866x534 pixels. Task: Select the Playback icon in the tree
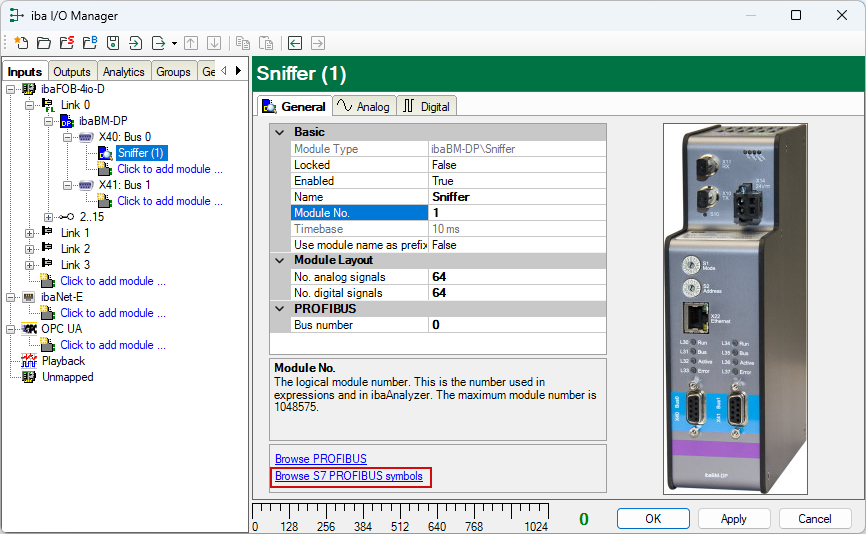(x=28, y=361)
